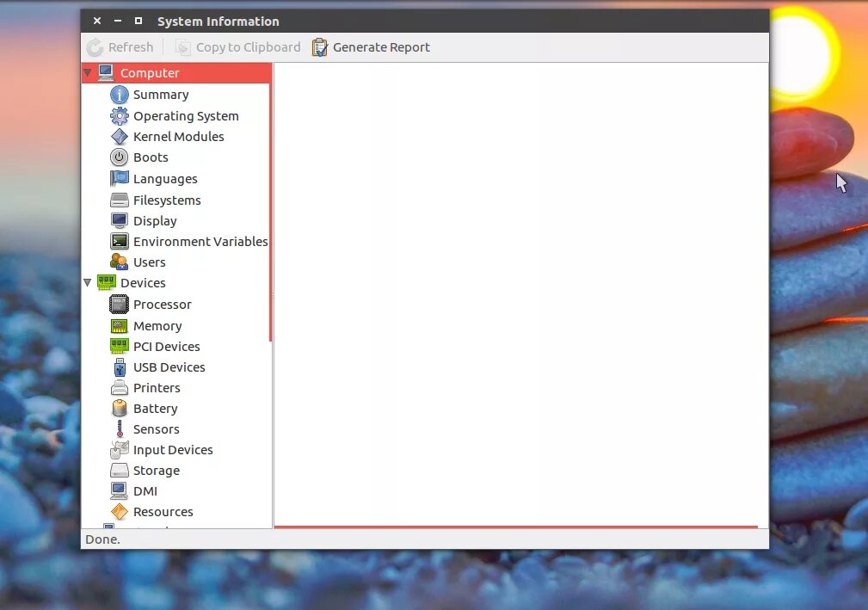Click the Memory module icon
The width and height of the screenshot is (868, 610).
(x=119, y=325)
